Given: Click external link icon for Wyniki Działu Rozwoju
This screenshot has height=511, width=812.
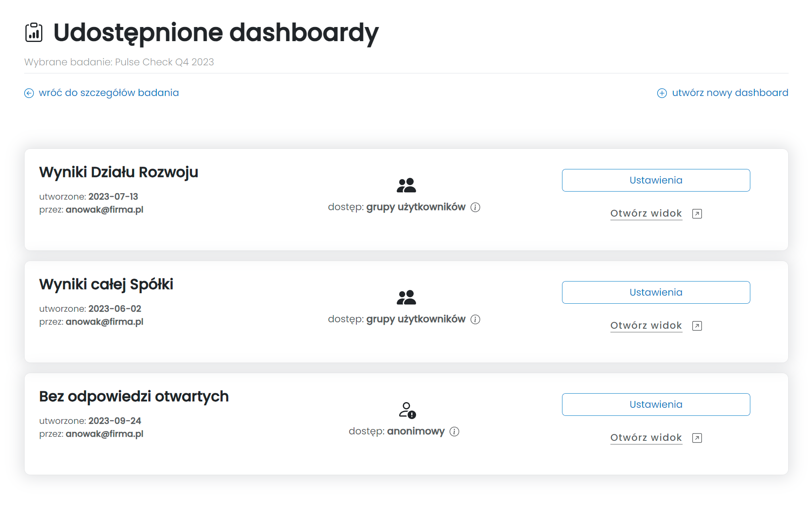Looking at the screenshot, I should pyautogui.click(x=697, y=214).
